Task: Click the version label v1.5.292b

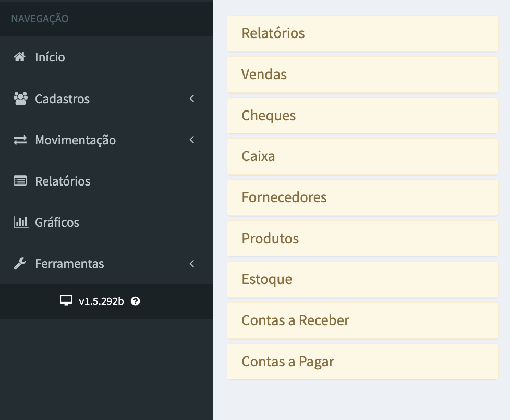Action: [x=101, y=301]
